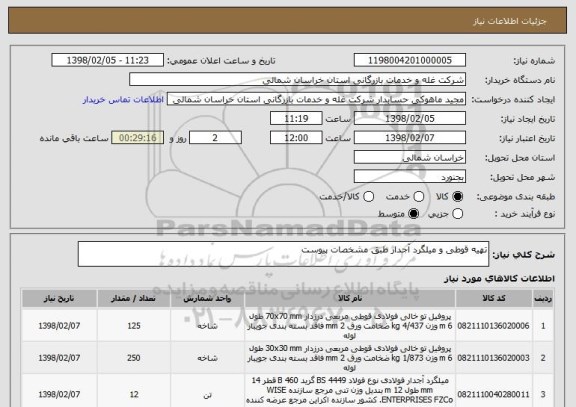Click the public announcement date-time field
The height and width of the screenshot is (407, 576).
108,60
